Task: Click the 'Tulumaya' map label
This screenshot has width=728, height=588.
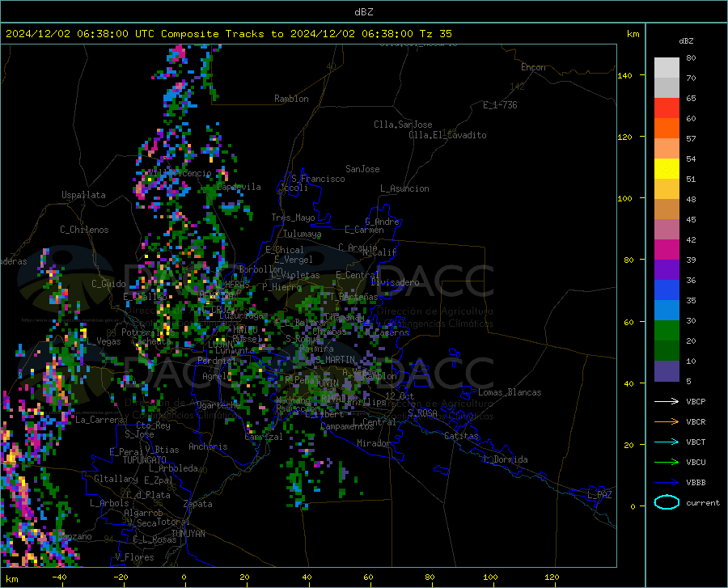Action: 302,234
